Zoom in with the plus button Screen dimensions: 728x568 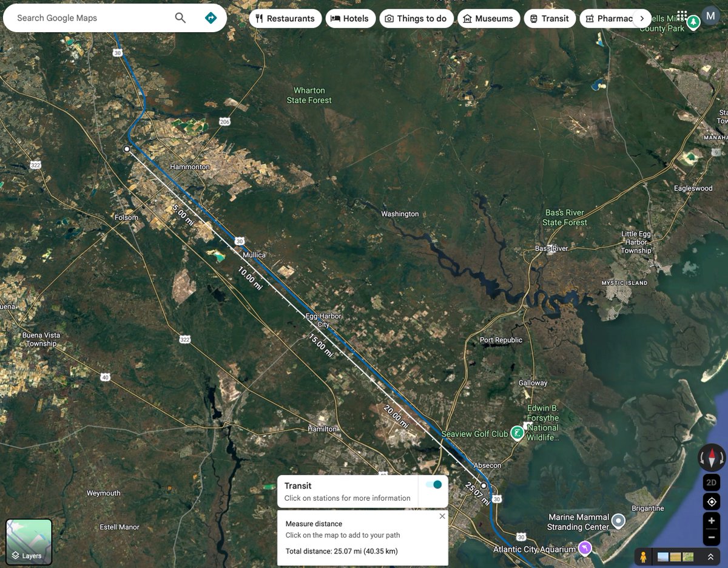[712, 521]
